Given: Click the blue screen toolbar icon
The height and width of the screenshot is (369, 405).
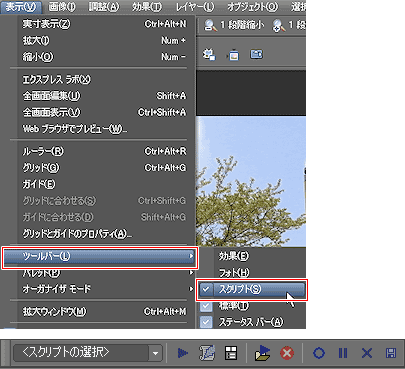Looking at the screenshot, I should pos(256,54).
